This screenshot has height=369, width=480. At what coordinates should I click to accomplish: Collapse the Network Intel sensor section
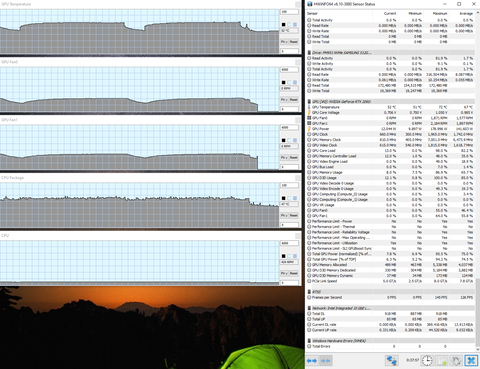[309, 308]
